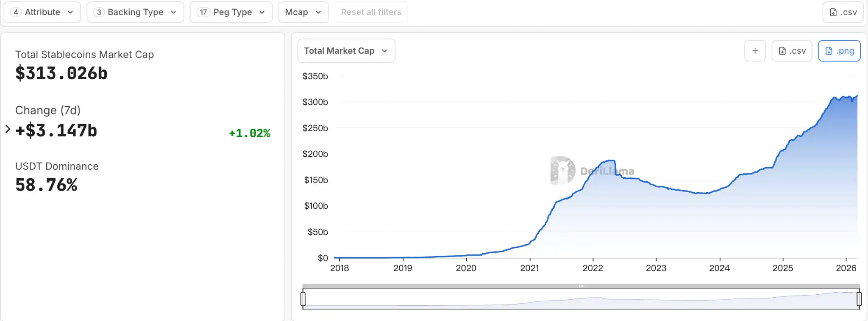Click the Total Stablecoins Market Cap value
868x321 pixels.
(61, 74)
